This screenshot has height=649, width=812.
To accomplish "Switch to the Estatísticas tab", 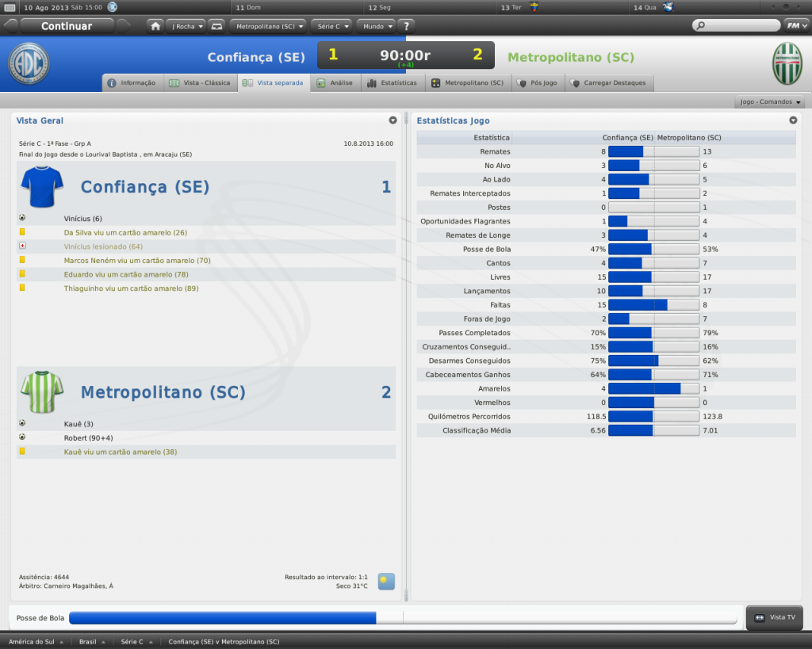I will point(392,82).
